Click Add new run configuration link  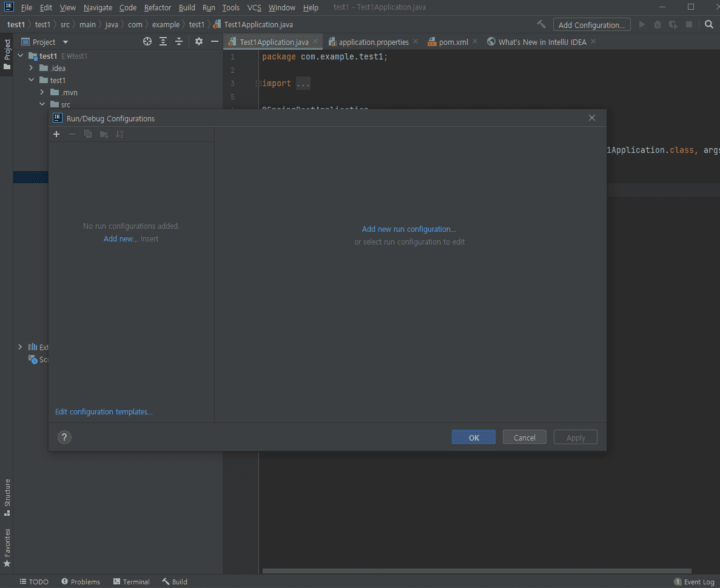(409, 229)
